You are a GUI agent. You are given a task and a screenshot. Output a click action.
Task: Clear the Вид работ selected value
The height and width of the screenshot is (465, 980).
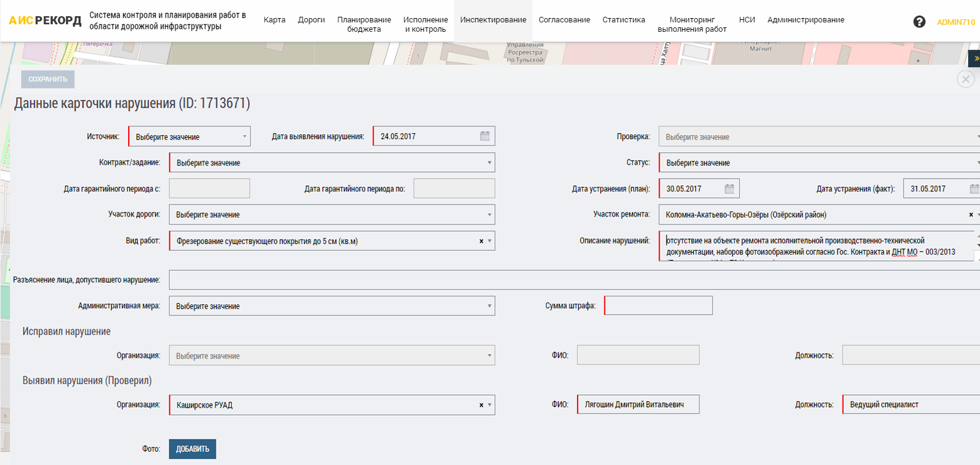tap(481, 241)
